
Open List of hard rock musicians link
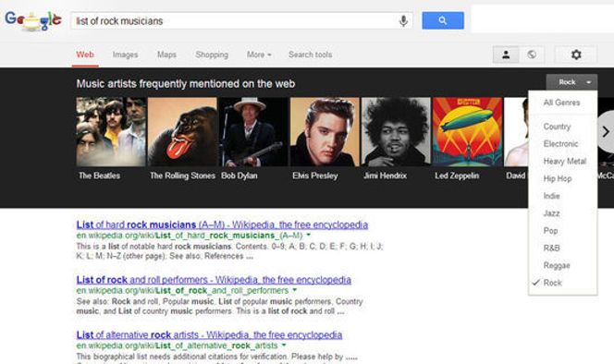point(222,224)
